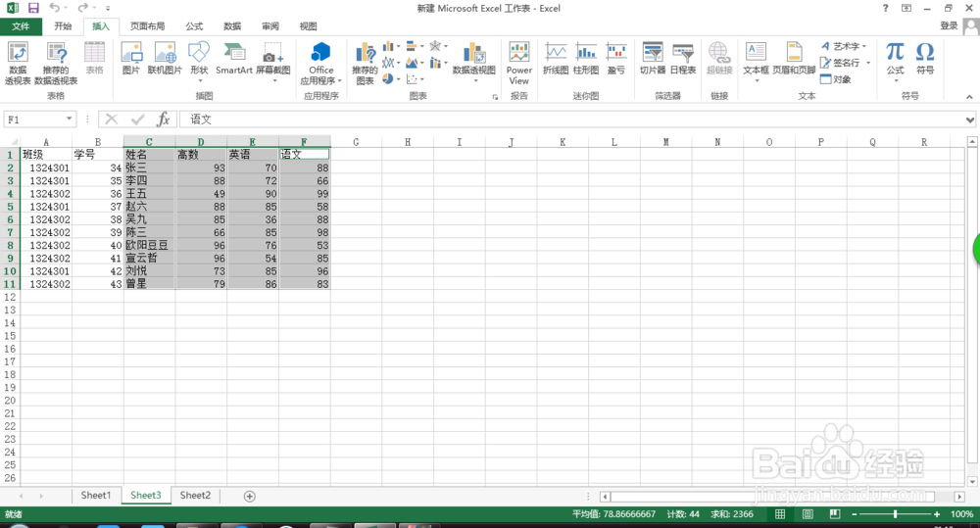Expand the formula bar
The width and height of the screenshot is (980, 528).
969,120
